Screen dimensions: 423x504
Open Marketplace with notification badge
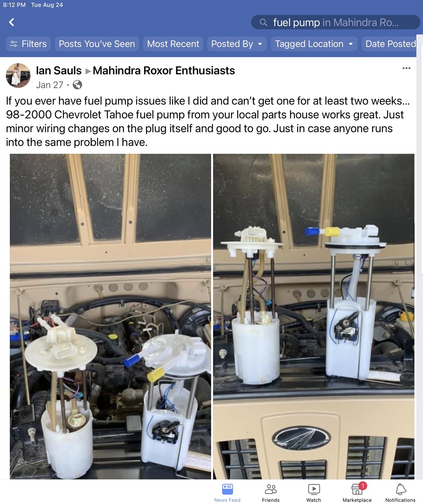point(357,493)
